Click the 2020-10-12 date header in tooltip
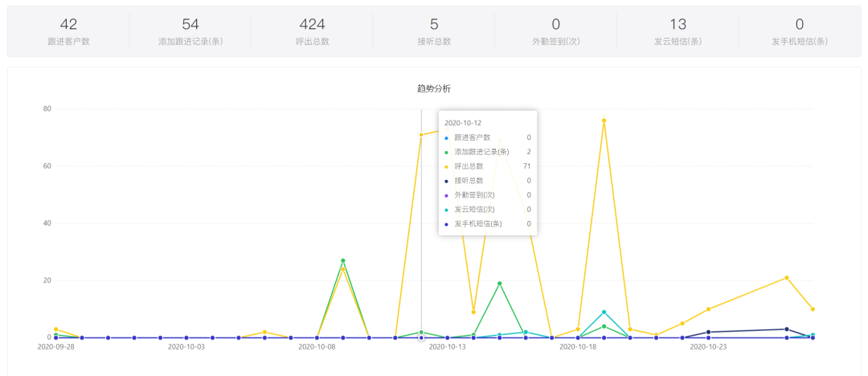The width and height of the screenshot is (868, 376). click(463, 123)
